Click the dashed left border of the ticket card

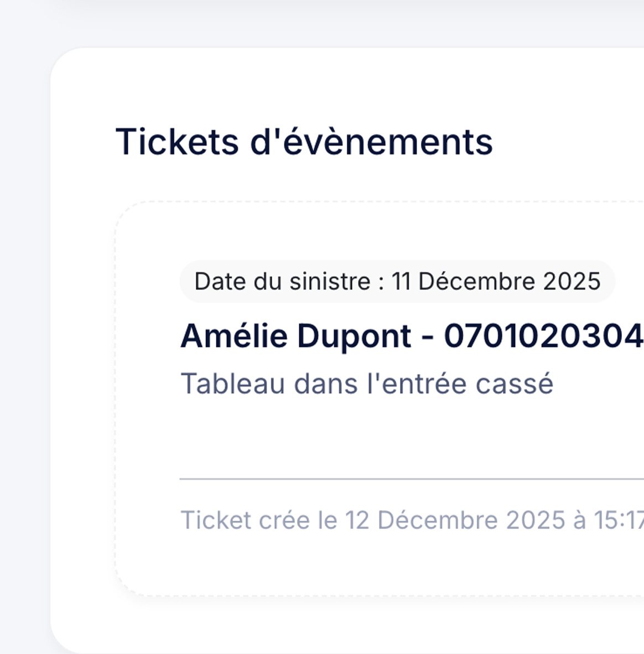click(116, 398)
